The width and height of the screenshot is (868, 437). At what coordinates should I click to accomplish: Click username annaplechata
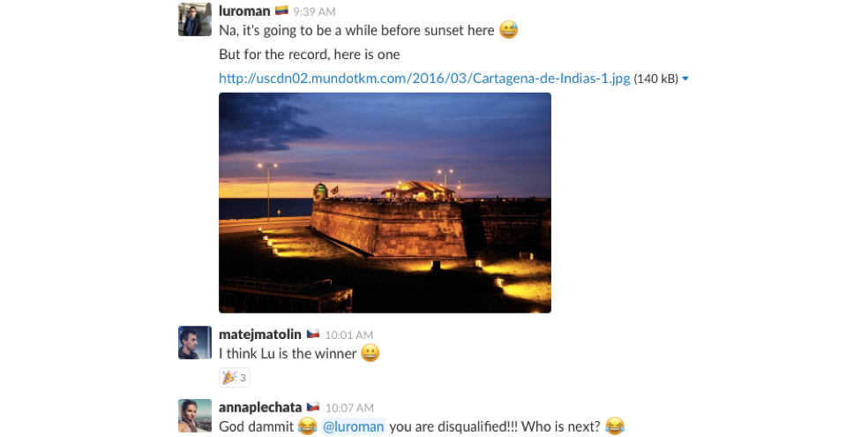click(x=260, y=407)
